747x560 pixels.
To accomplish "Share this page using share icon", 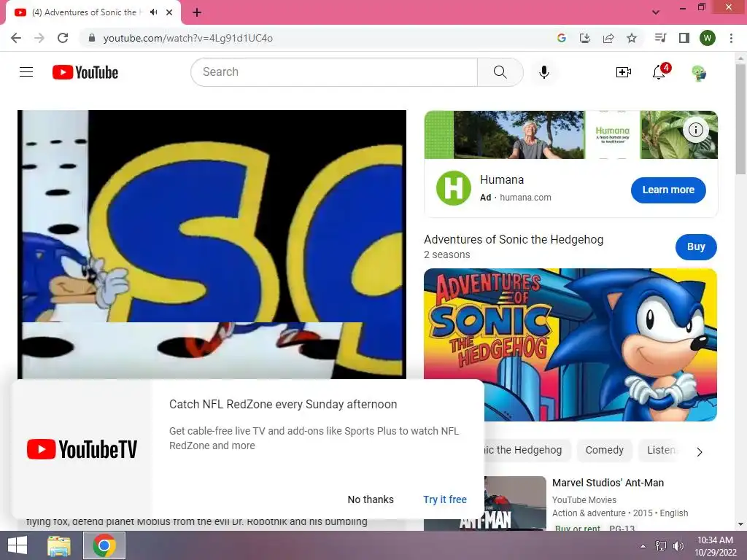I will tap(608, 38).
